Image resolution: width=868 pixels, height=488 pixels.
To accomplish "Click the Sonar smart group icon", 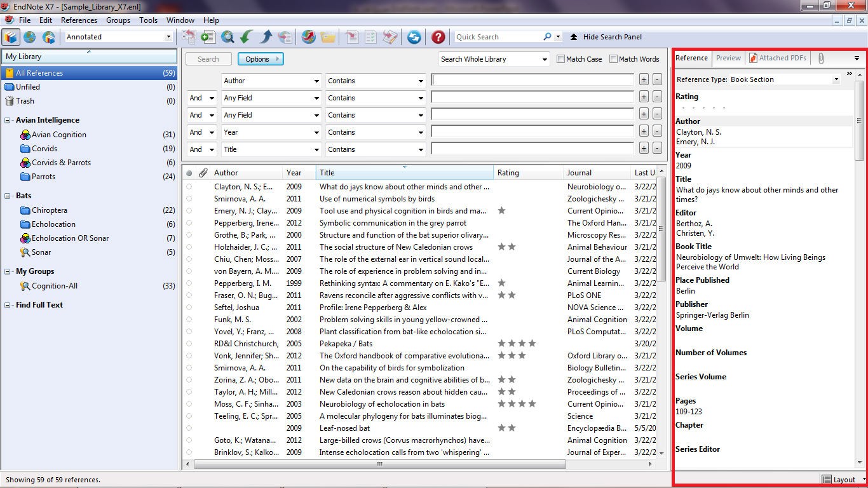I will pos(25,252).
